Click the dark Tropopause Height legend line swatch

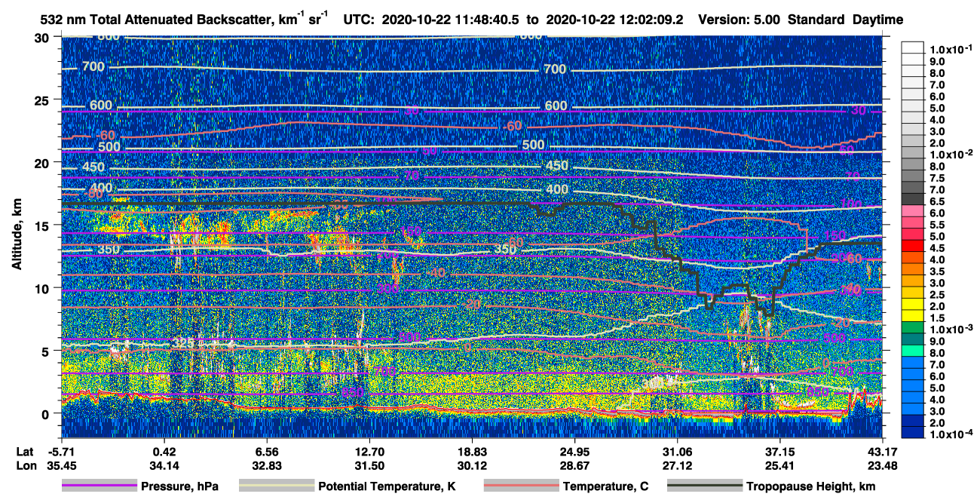704,486
